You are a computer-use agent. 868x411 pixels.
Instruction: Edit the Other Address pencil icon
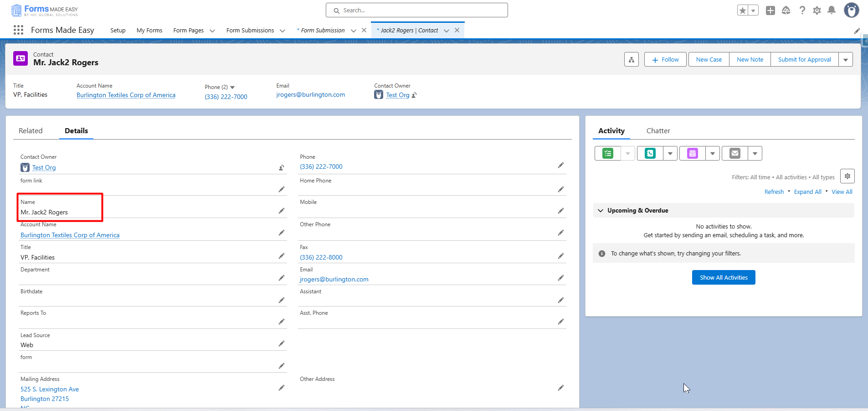pos(561,388)
